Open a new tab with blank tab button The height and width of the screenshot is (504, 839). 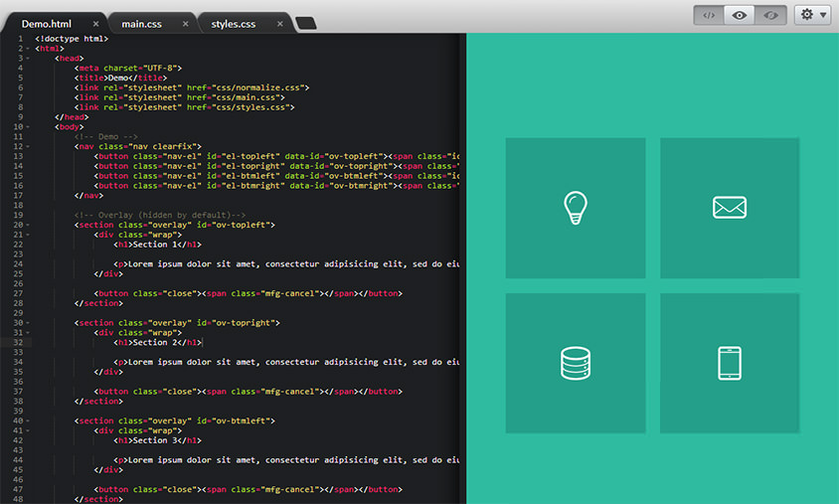point(306,24)
